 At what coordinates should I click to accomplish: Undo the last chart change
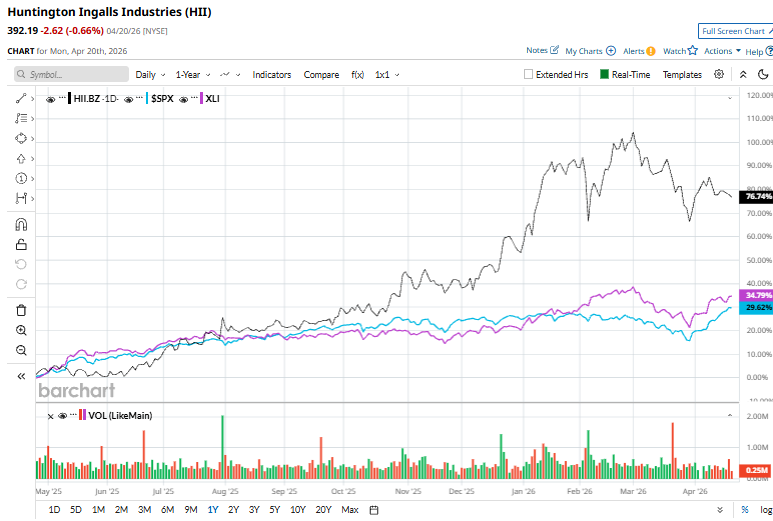point(21,264)
